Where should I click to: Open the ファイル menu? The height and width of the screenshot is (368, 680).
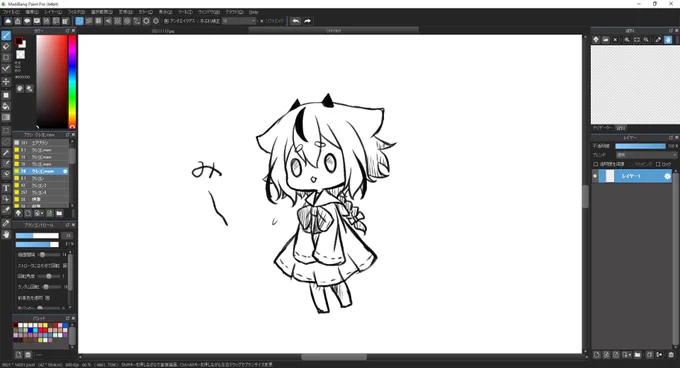pyautogui.click(x=10, y=12)
